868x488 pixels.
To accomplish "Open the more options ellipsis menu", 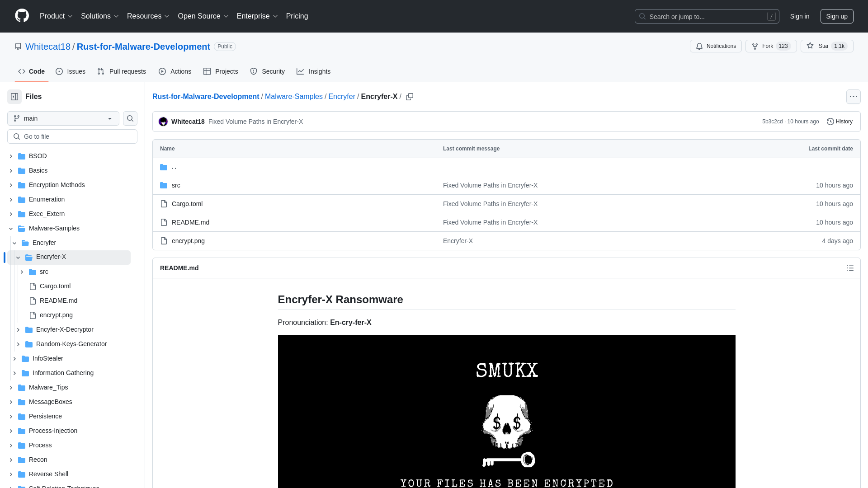I will [x=854, y=97].
